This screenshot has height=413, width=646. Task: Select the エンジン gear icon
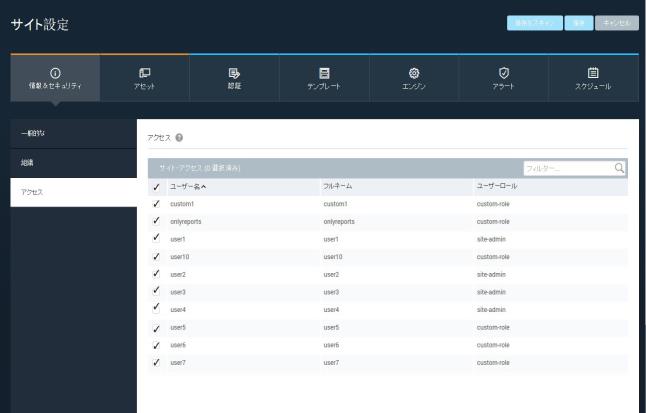point(413,71)
